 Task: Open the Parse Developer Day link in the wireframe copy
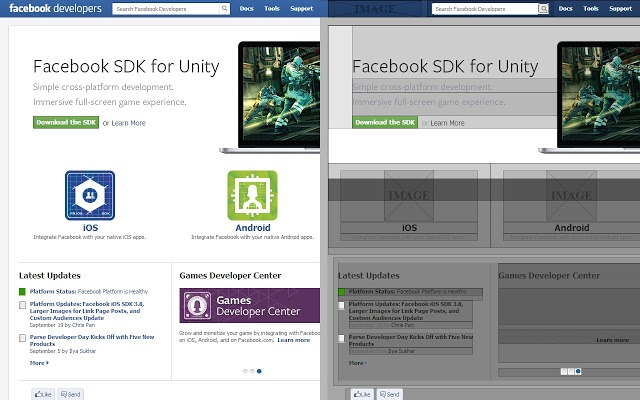pyautogui.click(x=411, y=340)
